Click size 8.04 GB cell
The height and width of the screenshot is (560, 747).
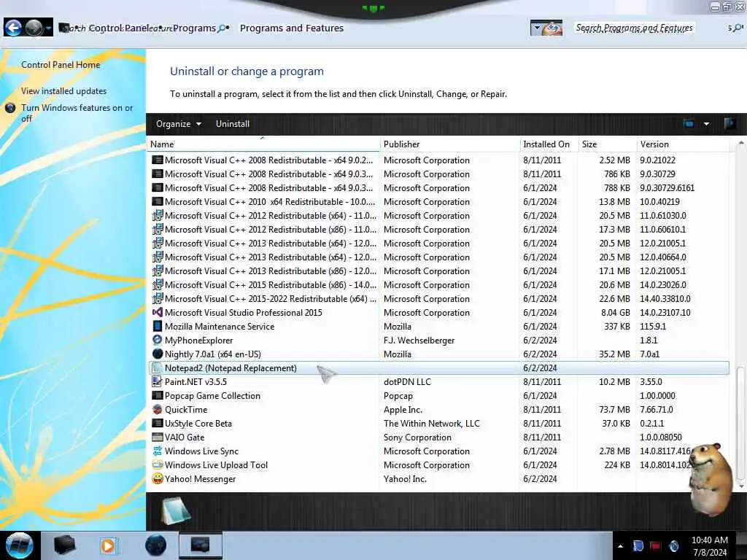tap(615, 312)
